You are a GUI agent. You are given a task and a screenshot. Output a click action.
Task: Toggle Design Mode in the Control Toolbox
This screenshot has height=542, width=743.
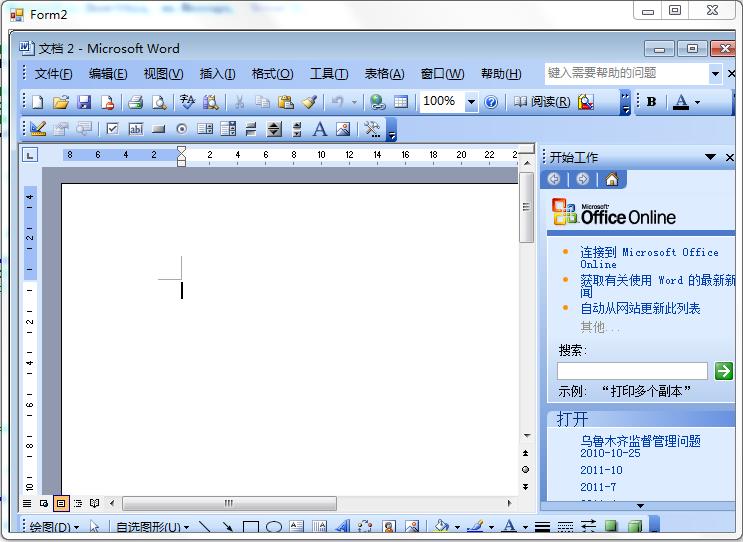[37, 128]
